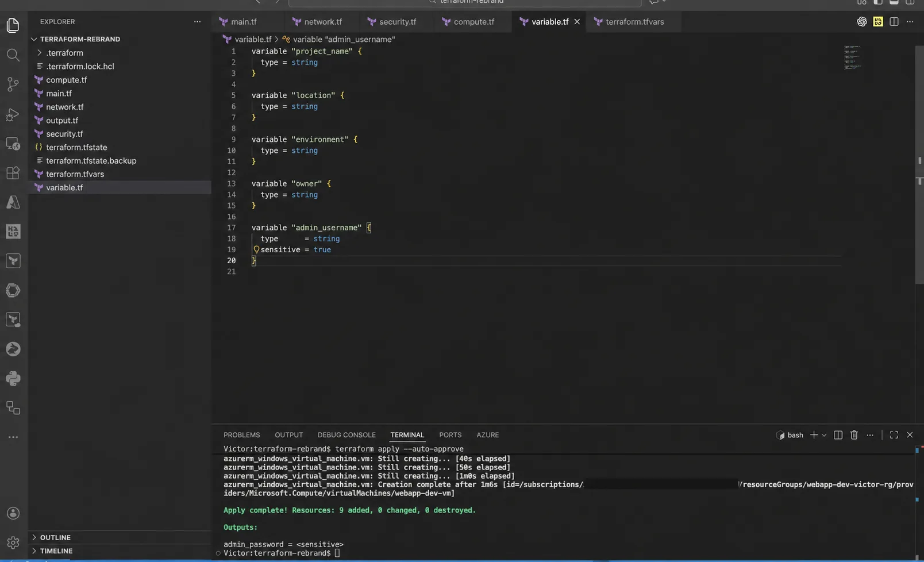Viewport: 924px width, 562px height.
Task: Open the PROBLEMS panel tab
Action: 241,435
